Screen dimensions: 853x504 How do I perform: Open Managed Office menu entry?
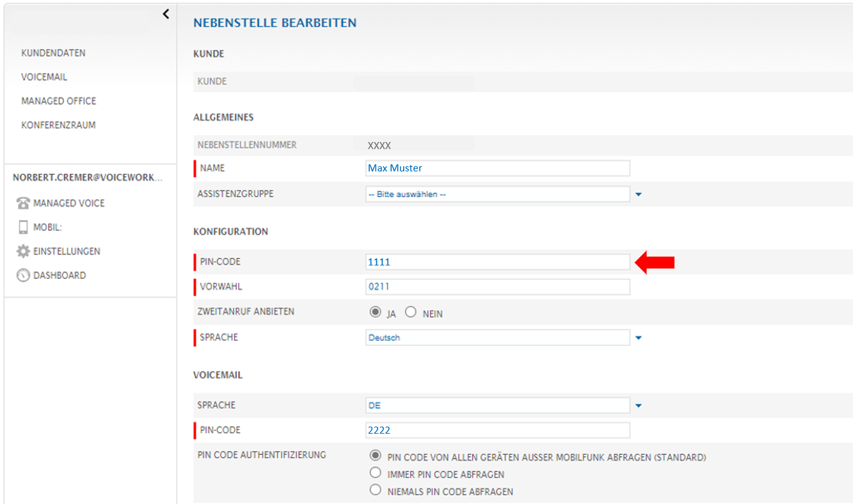(58, 101)
